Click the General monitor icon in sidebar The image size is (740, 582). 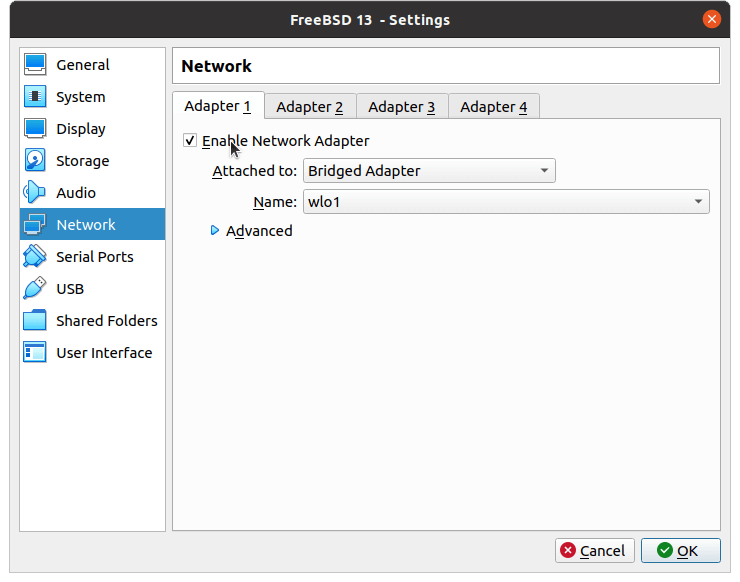(x=35, y=65)
